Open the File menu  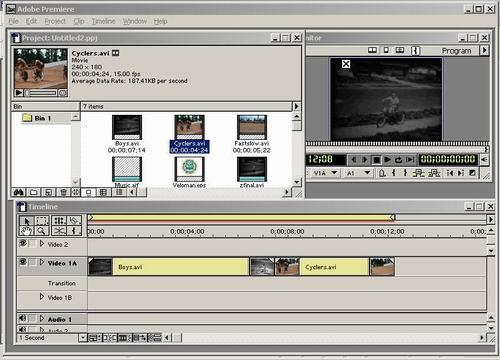(x=14, y=21)
